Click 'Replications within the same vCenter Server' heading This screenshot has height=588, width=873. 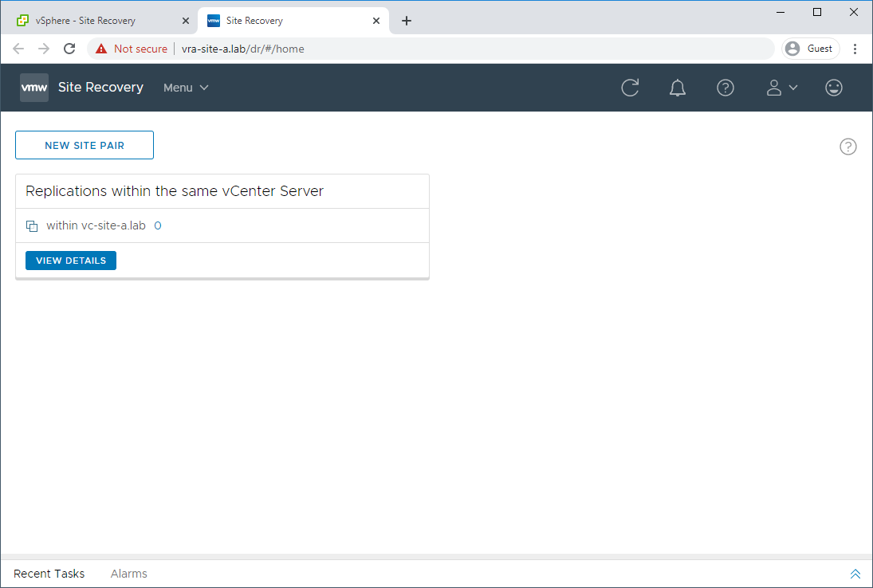175,190
